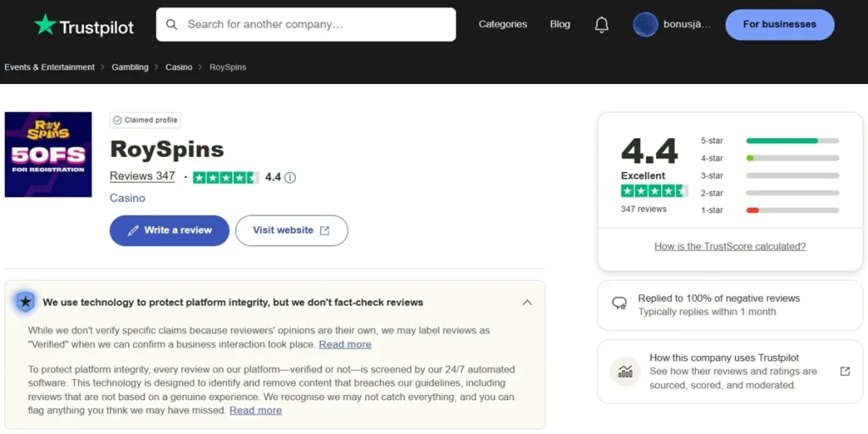Open the bonusjä... account menu
This screenshot has width=868, height=434.
687,25
